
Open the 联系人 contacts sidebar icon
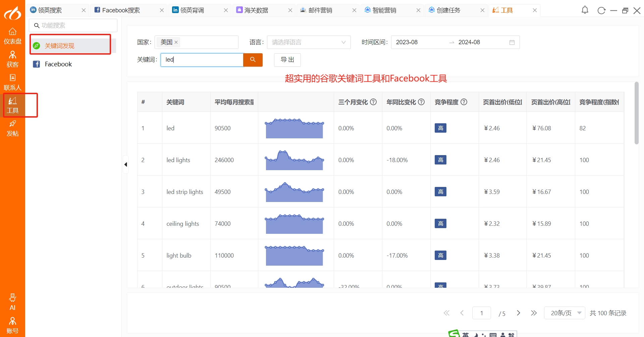[x=12, y=82]
